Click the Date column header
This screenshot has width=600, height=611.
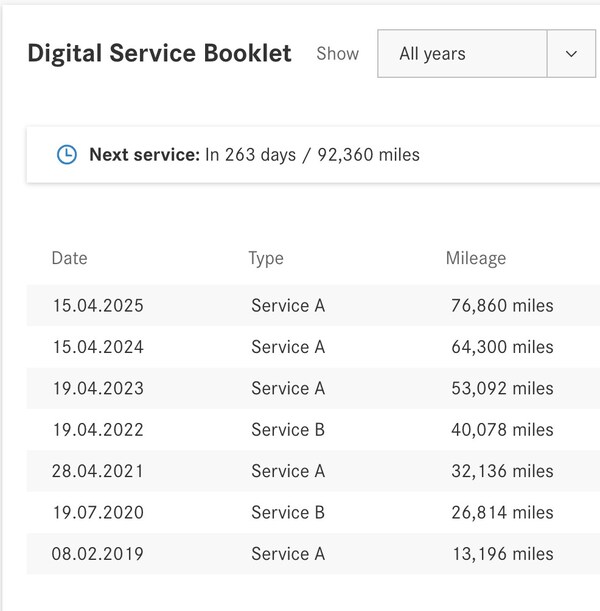point(70,258)
